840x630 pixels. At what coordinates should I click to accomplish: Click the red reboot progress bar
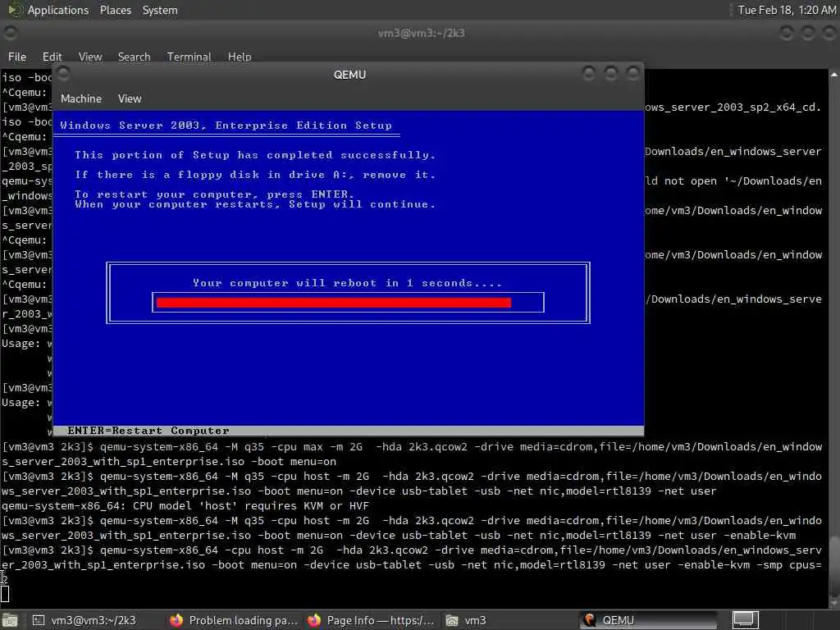pyautogui.click(x=334, y=303)
